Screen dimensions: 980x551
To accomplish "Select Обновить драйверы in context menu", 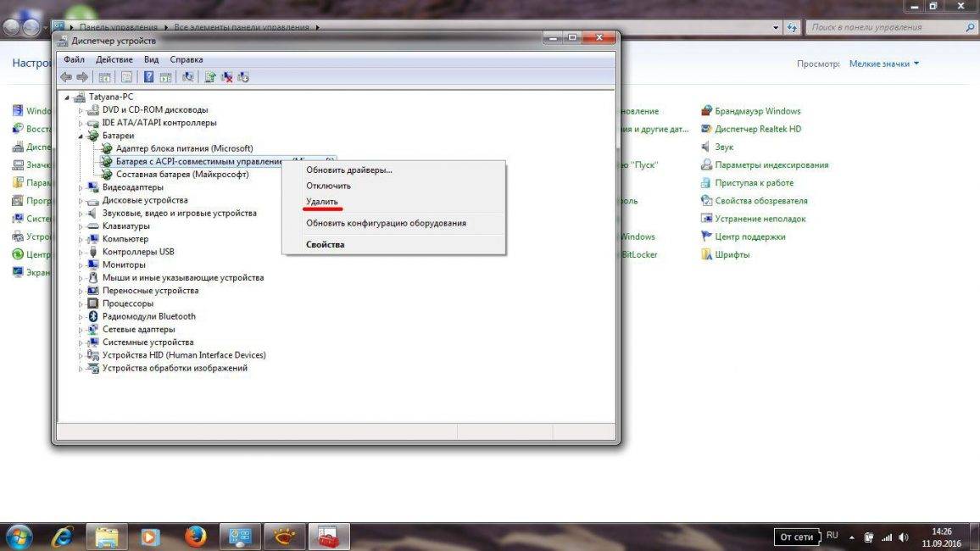I will tap(349, 170).
